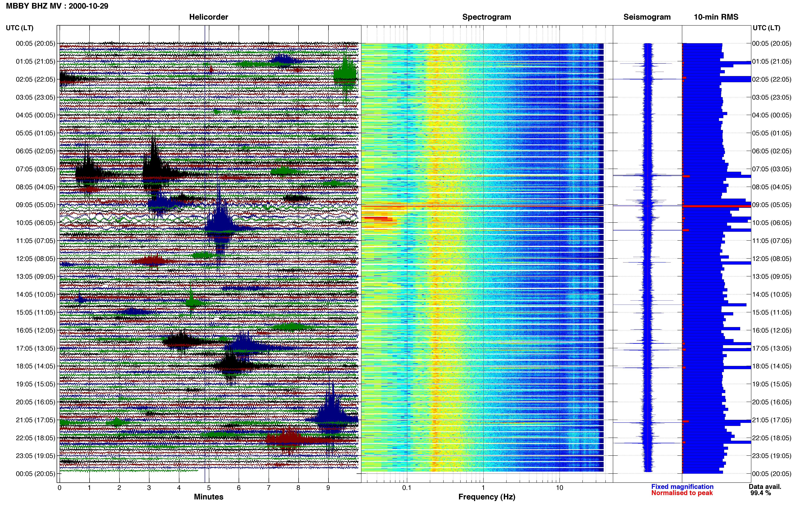Click the left time label '22:05 (18:05)'
Viewport: 812px width, 508px height.
click(x=35, y=438)
